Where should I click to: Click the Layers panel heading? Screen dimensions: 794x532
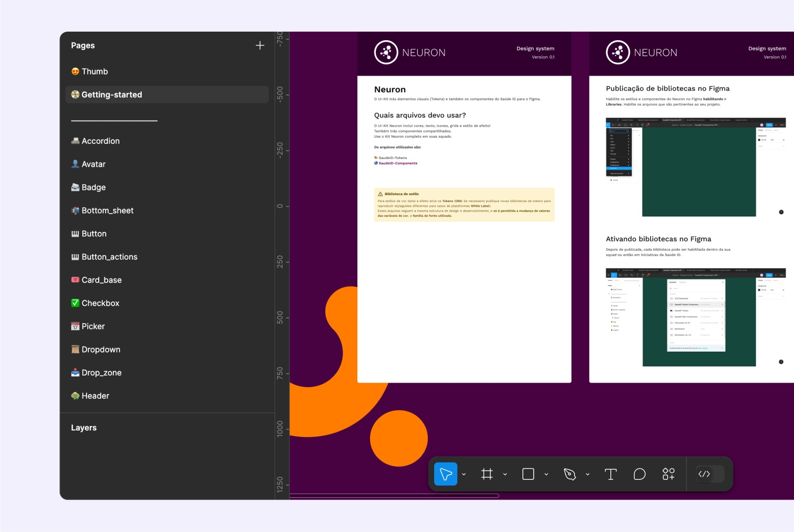tap(84, 428)
